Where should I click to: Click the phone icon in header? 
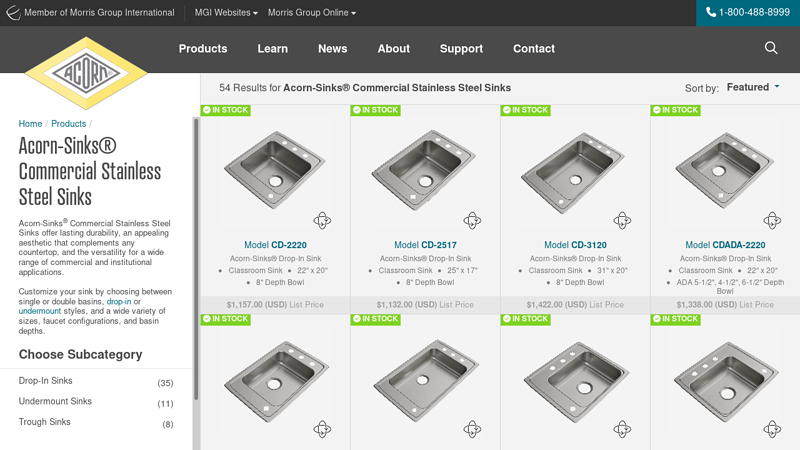click(x=711, y=12)
